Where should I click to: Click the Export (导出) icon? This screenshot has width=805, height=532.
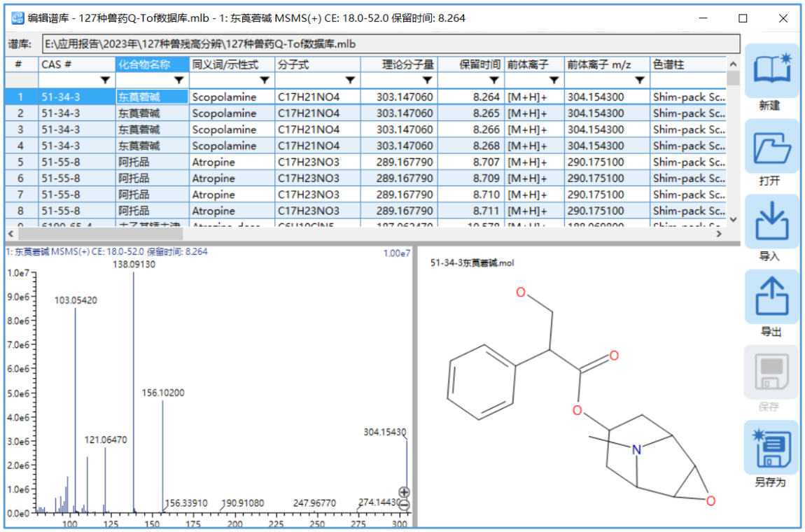click(771, 298)
